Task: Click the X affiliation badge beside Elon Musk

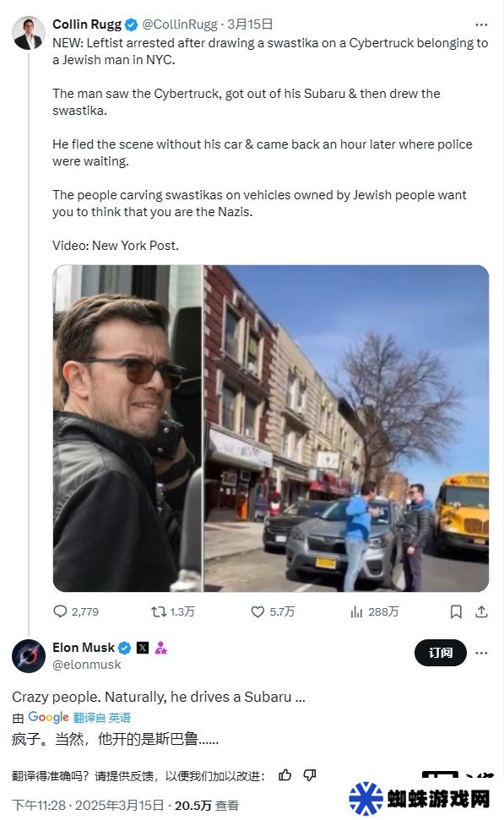Action: tap(142, 648)
